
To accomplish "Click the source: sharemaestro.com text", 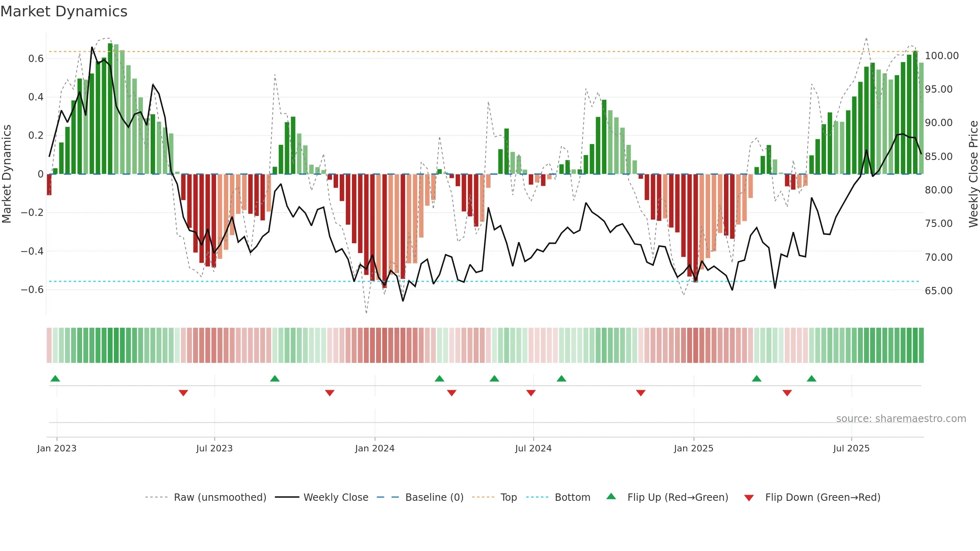I will tap(901, 418).
